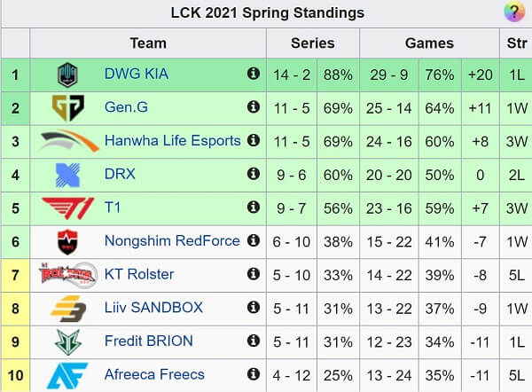Open the info icon beside Gen.G

coord(254,107)
